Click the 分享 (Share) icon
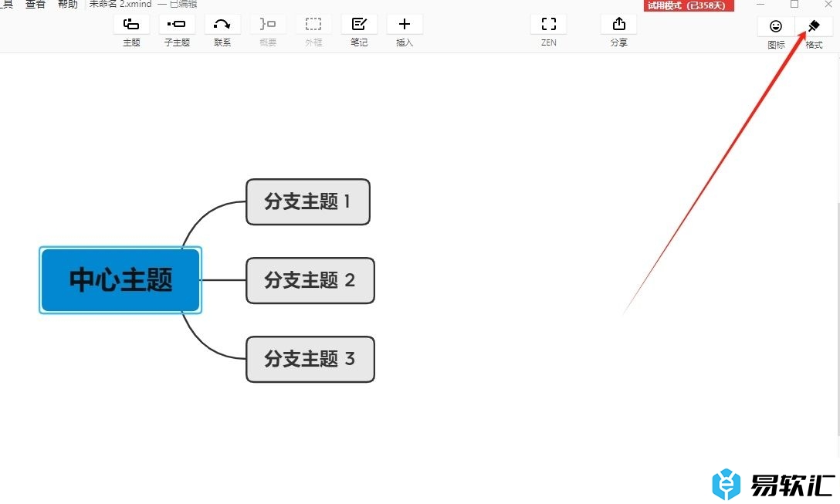The image size is (840, 504). (618, 24)
